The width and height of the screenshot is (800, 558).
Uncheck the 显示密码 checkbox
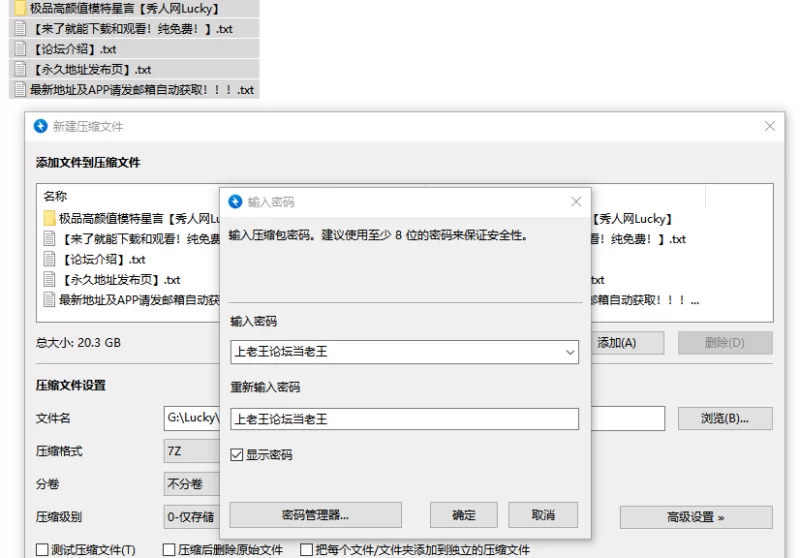[236, 454]
